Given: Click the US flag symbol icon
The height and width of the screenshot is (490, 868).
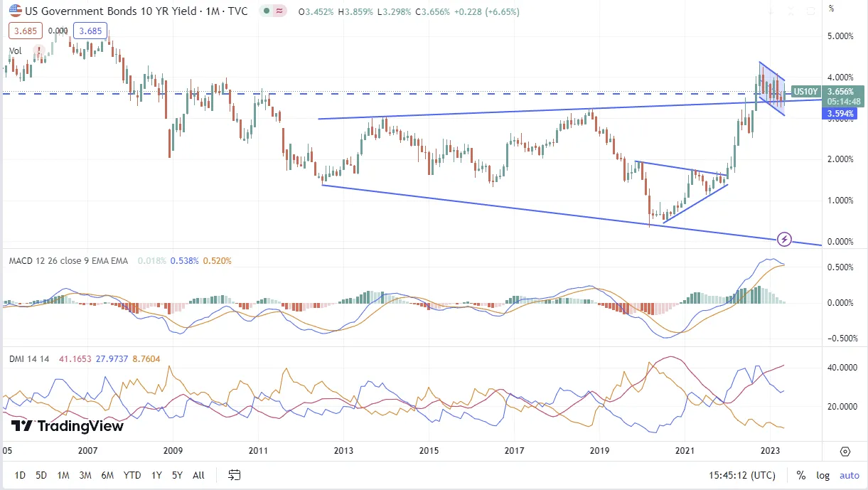Looking at the screenshot, I should click(x=14, y=11).
